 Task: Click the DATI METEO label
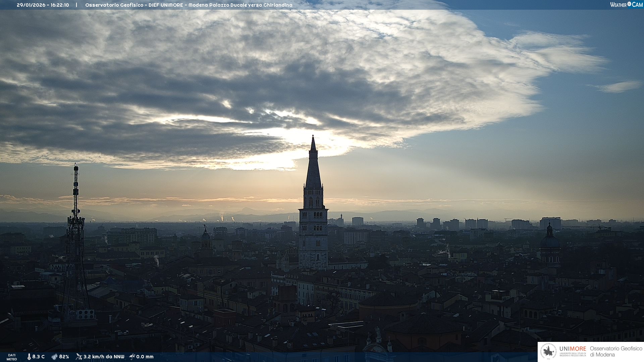pos(12,357)
